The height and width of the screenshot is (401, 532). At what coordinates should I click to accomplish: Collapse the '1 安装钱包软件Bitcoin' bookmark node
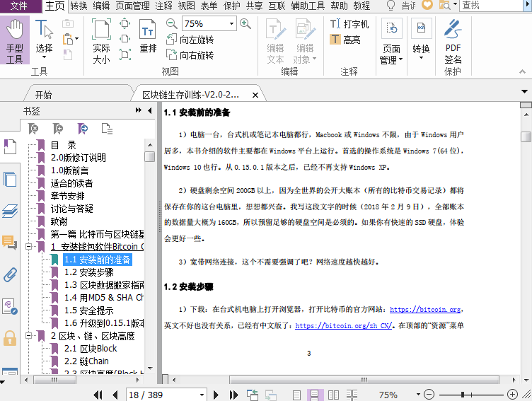[29, 247]
